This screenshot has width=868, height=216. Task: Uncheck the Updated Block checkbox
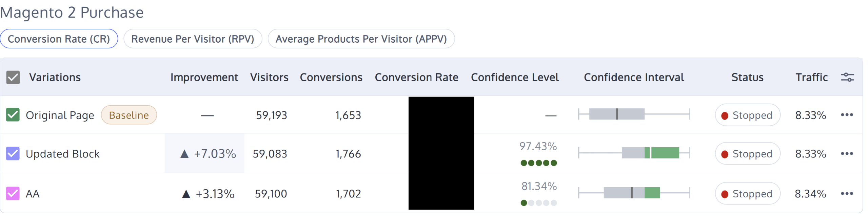tap(13, 154)
